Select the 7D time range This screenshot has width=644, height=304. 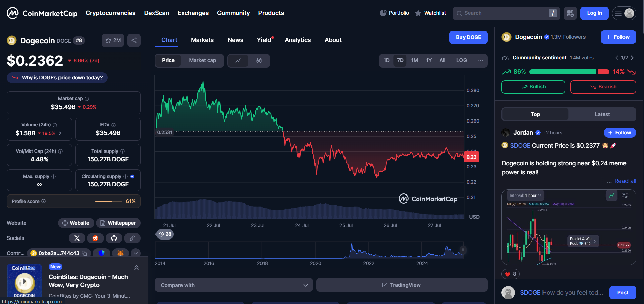(400, 61)
